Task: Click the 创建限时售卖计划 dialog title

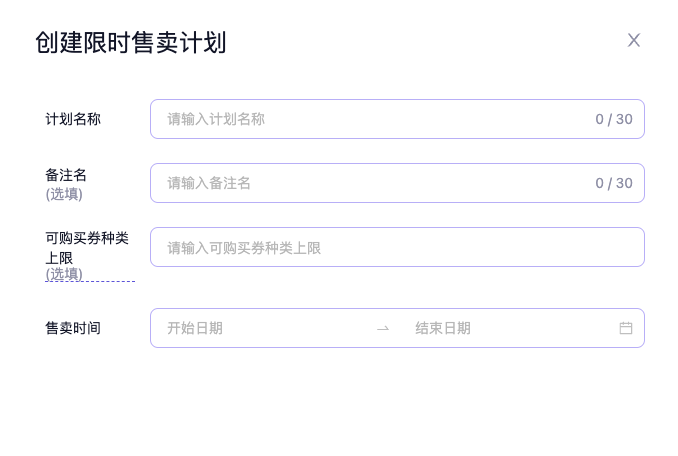Action: tap(130, 43)
